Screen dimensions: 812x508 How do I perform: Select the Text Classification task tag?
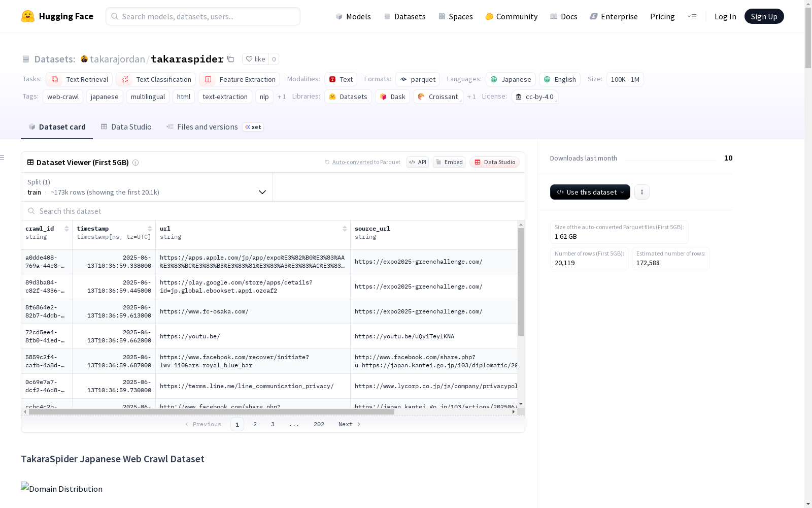pos(156,79)
